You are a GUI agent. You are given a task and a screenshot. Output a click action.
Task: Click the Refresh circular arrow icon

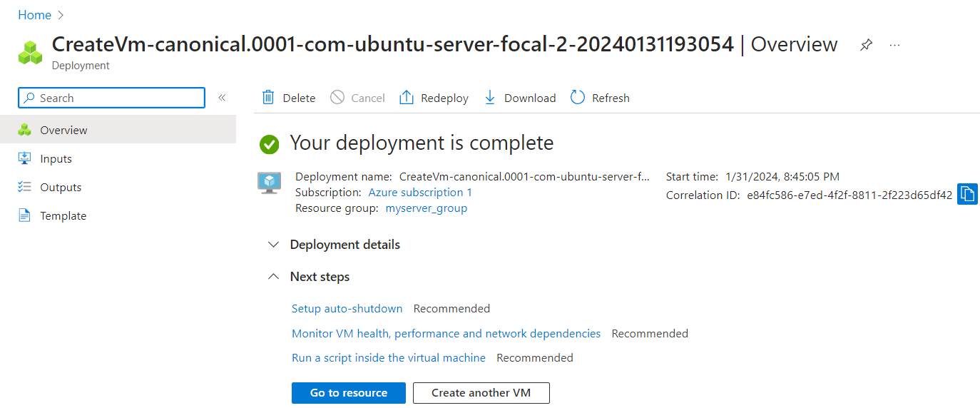pos(578,98)
